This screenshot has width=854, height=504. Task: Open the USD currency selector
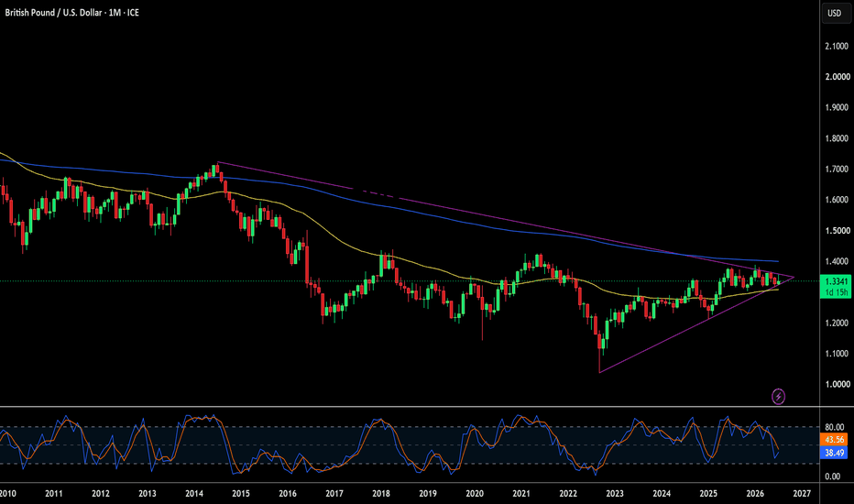[x=836, y=13]
